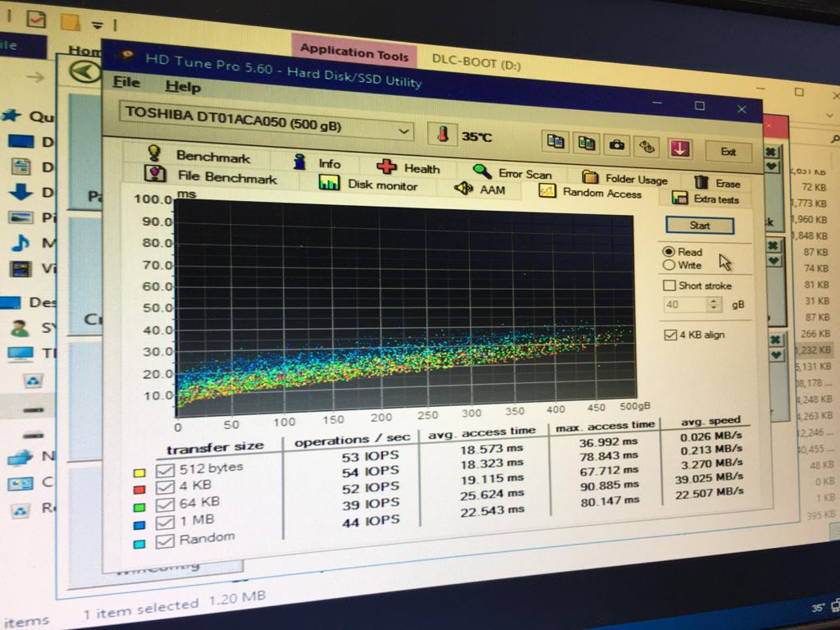Uncheck the 512 bytes transfer size

165,470
